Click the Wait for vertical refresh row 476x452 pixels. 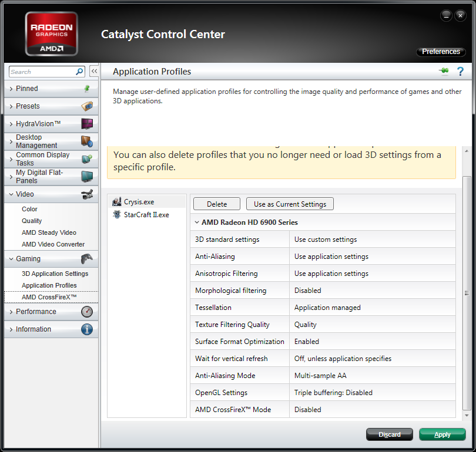323,359
